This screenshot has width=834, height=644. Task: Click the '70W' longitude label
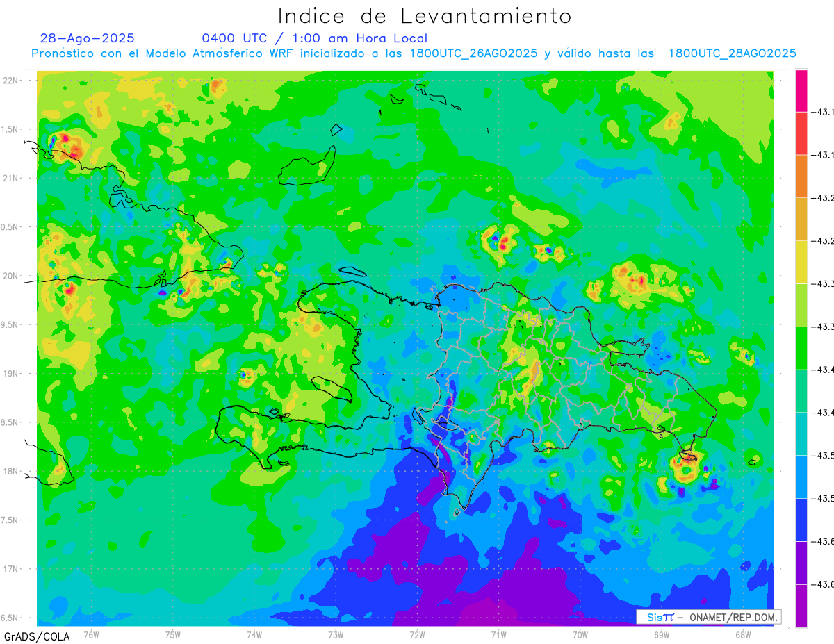pos(580,634)
